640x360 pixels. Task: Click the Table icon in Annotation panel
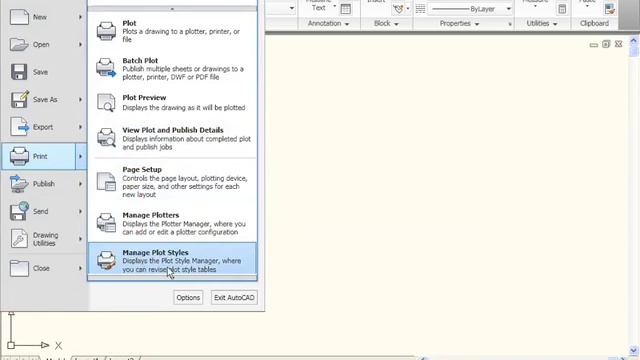(x=346, y=9)
